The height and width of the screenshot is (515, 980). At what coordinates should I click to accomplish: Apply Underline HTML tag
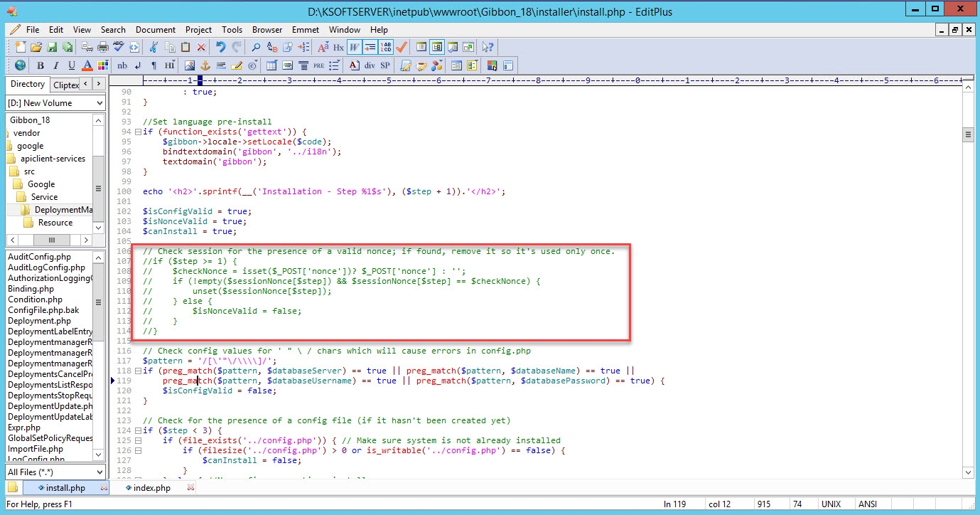click(x=72, y=65)
